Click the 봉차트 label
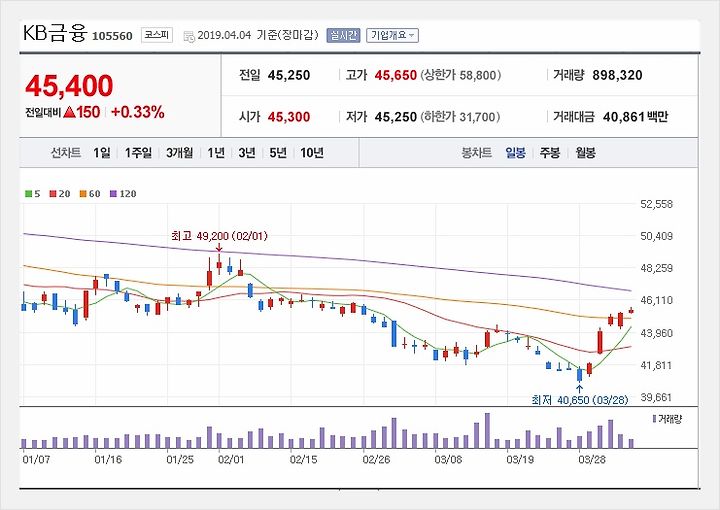The image size is (720, 510). tap(476, 153)
